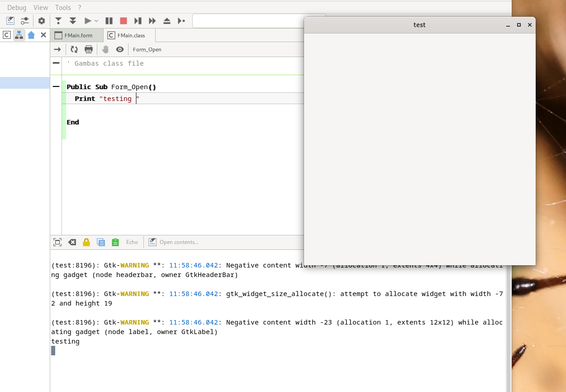Click the reload icon in editor toolbar
The image size is (566, 392).
[74, 49]
